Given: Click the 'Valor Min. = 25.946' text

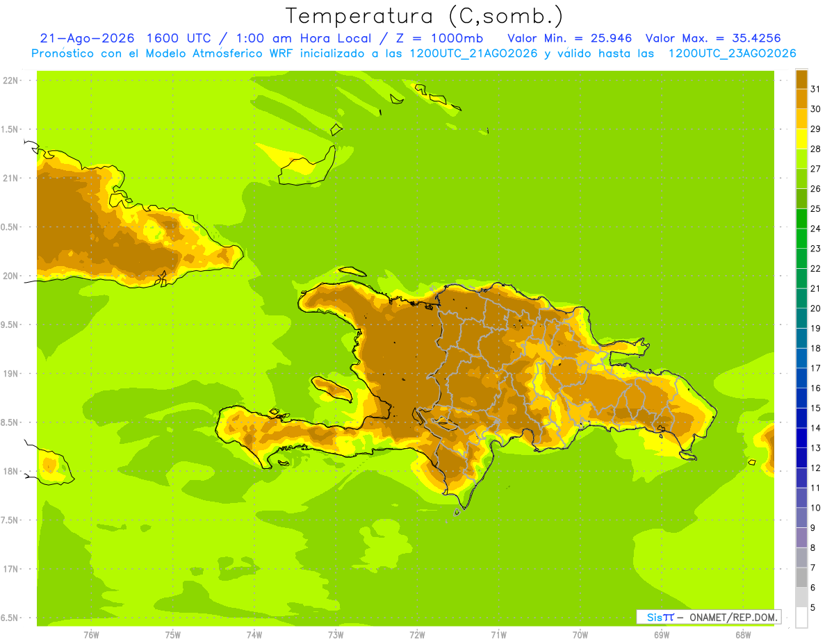Looking at the screenshot, I should tap(570, 38).
